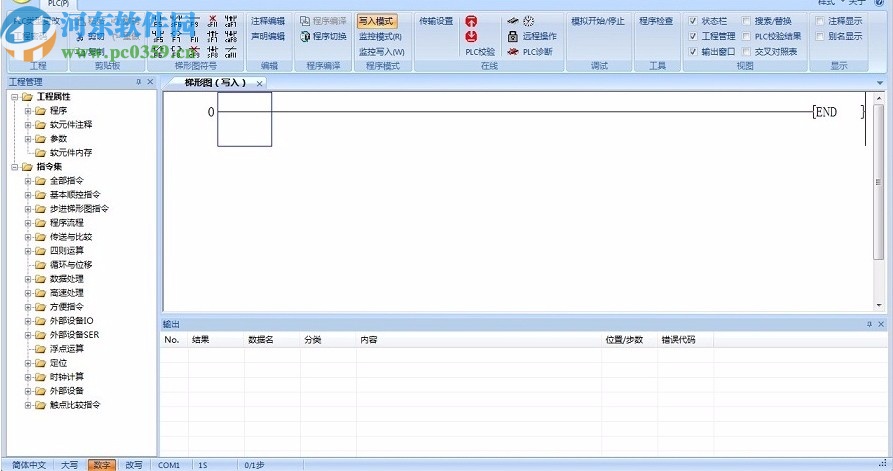This screenshot has width=893, height=471.
Task: Click the connection cable icon left of the clock
Action: [513, 21]
